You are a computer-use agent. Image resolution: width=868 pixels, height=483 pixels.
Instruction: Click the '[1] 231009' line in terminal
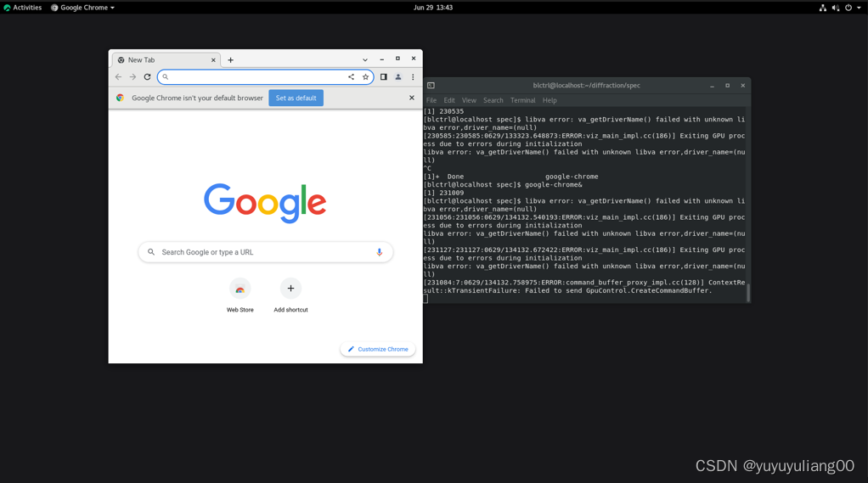tap(443, 193)
